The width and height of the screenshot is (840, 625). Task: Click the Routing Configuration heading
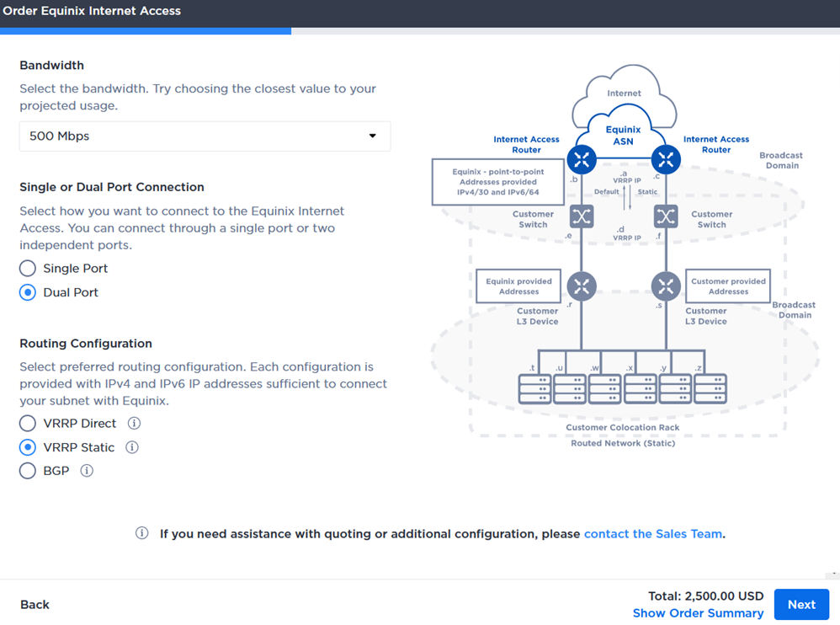click(x=86, y=344)
